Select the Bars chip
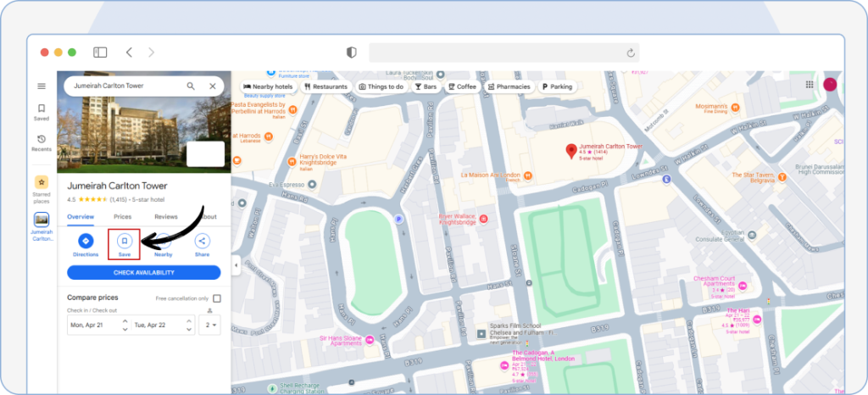The image size is (868, 395). [x=426, y=86]
